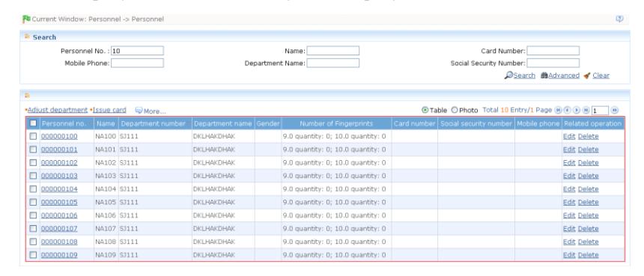Select Table view radio button
Screen dimensions: 644x276
(x=425, y=110)
